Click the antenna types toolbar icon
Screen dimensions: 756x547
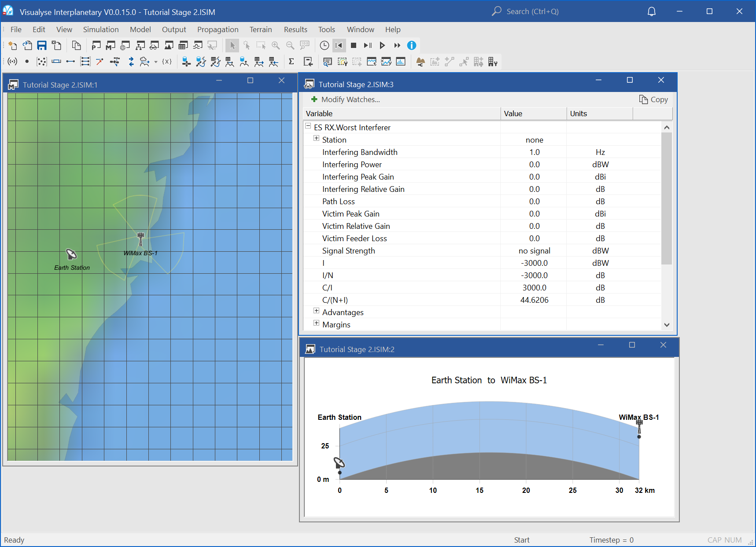coord(12,62)
